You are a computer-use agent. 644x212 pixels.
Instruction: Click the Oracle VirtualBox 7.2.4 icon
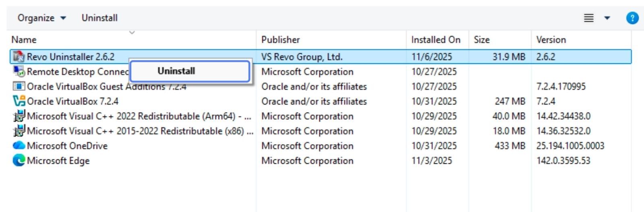(x=19, y=101)
